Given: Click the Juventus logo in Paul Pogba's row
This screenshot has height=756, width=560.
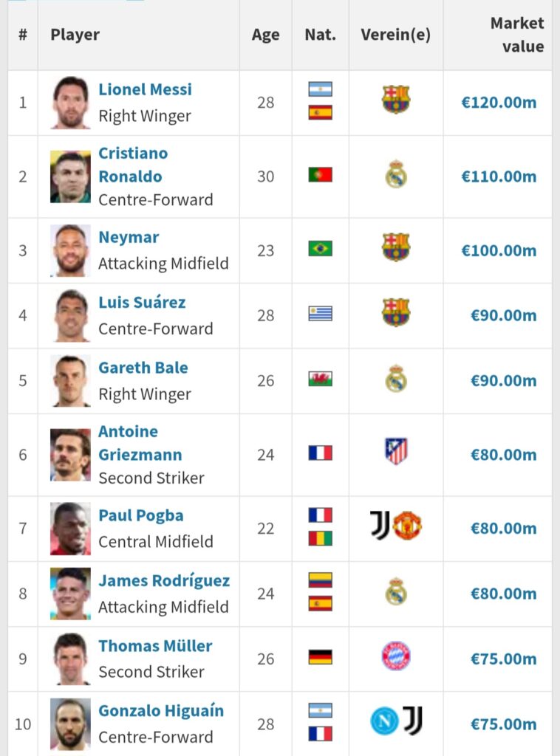Looking at the screenshot, I should tap(380, 526).
